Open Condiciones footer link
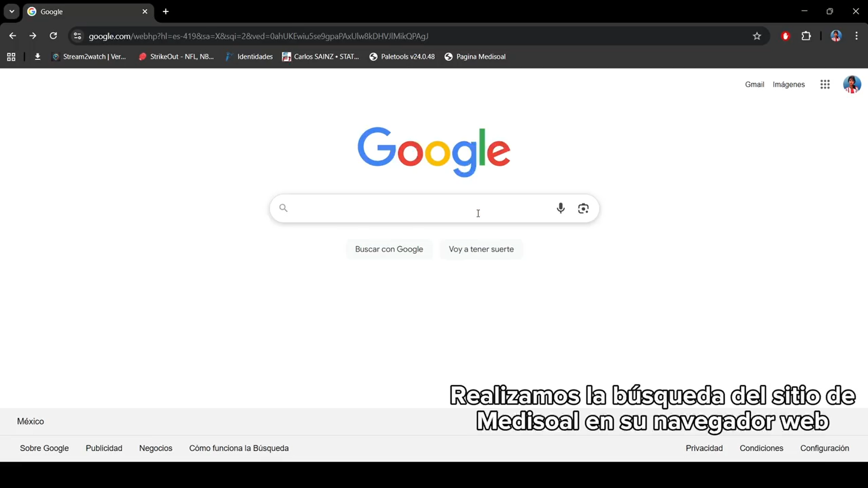The height and width of the screenshot is (488, 868). point(761,448)
